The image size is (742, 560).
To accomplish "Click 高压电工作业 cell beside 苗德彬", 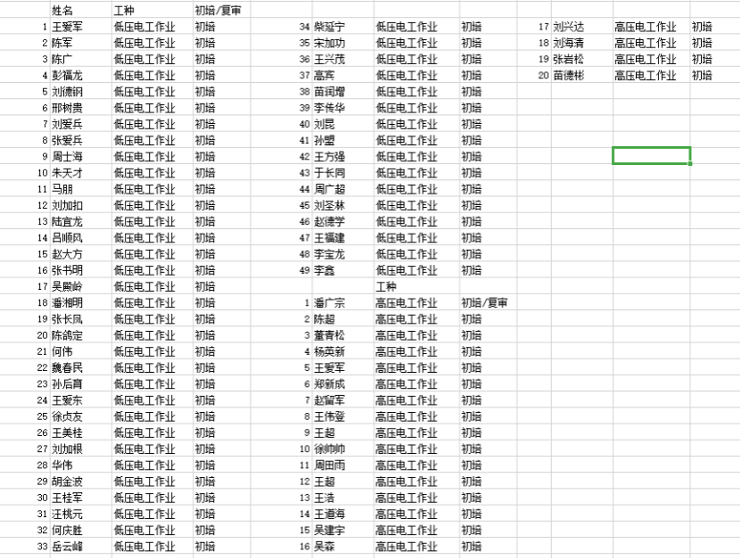I will point(646,75).
